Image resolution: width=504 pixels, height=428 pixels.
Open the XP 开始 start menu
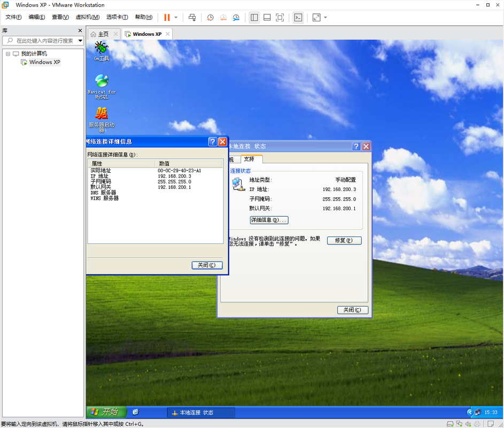[107, 412]
